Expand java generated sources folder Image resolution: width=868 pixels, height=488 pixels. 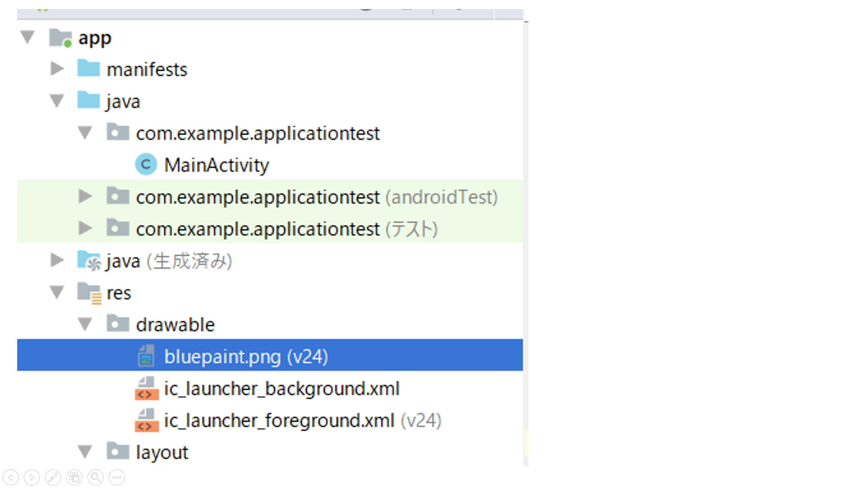click(57, 260)
